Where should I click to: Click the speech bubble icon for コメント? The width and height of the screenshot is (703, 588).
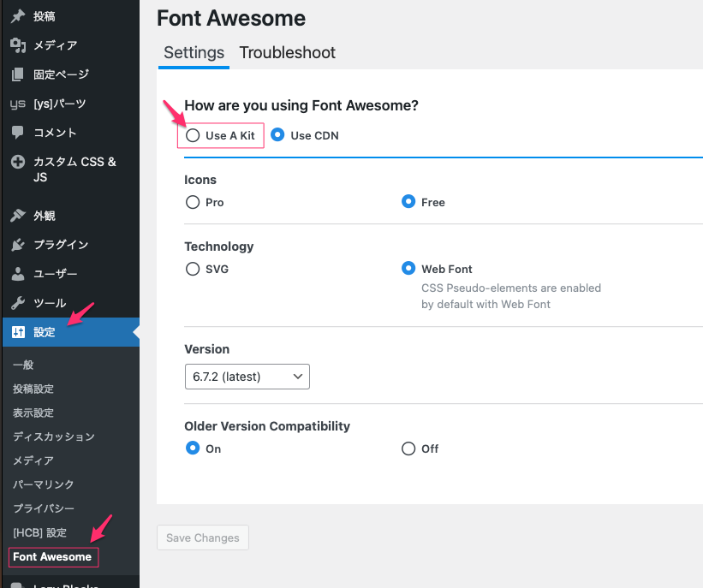(17, 133)
